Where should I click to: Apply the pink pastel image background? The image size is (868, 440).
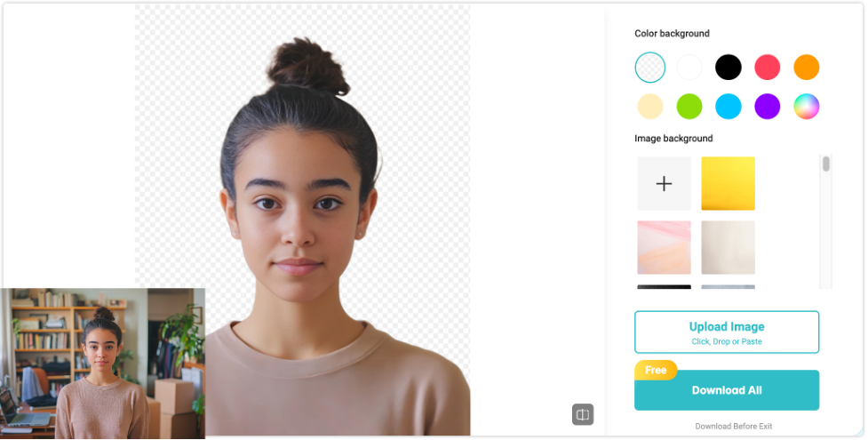[x=664, y=248]
